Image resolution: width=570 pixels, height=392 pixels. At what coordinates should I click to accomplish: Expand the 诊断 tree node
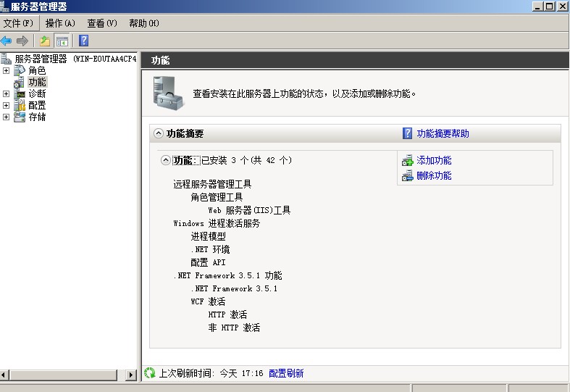[6, 93]
